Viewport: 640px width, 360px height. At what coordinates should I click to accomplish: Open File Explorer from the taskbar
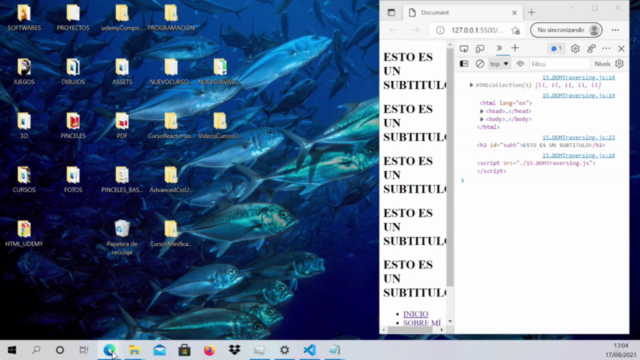(134, 350)
